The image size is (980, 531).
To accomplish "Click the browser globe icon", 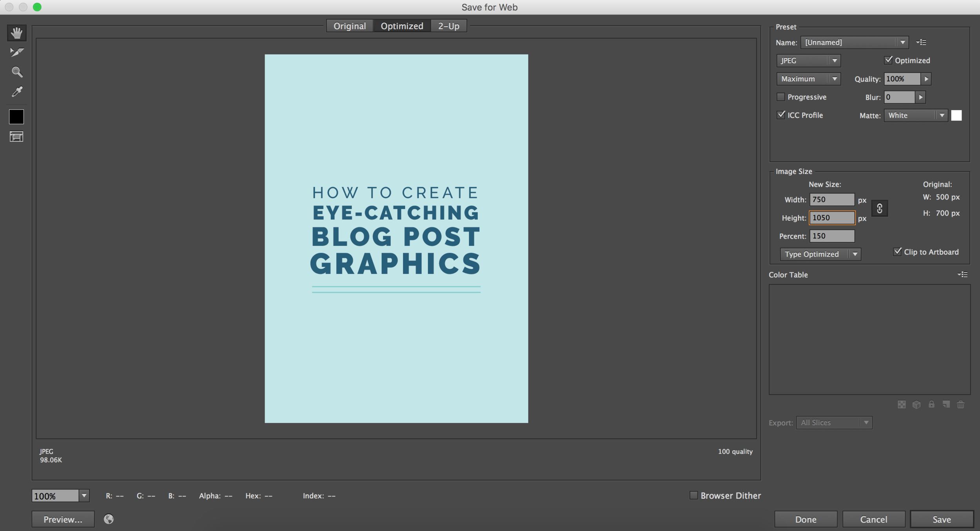I will (x=109, y=519).
